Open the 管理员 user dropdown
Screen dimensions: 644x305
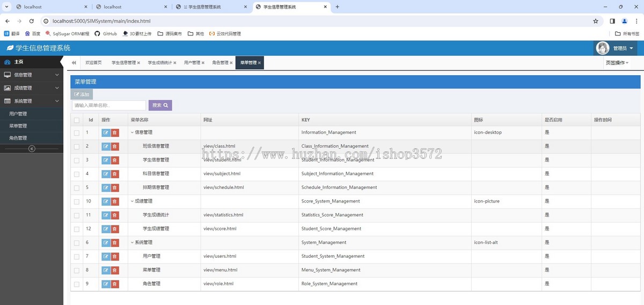pos(616,48)
